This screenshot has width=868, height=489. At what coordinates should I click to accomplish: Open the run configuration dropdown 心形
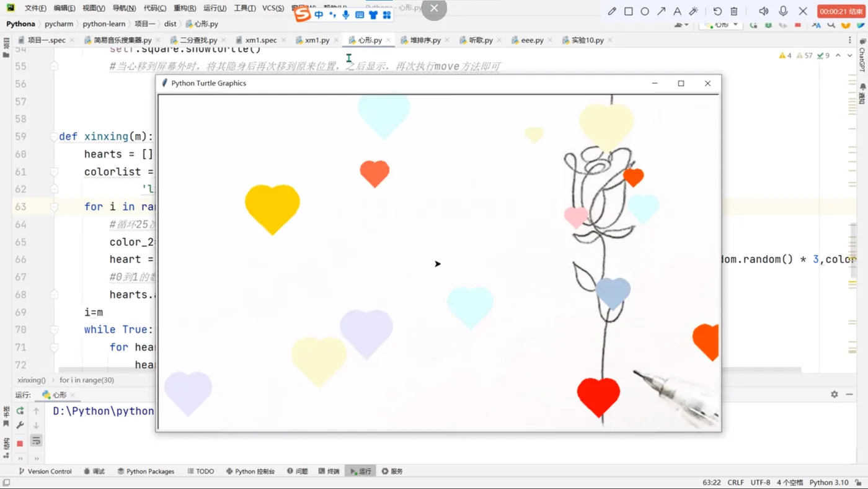(721, 25)
